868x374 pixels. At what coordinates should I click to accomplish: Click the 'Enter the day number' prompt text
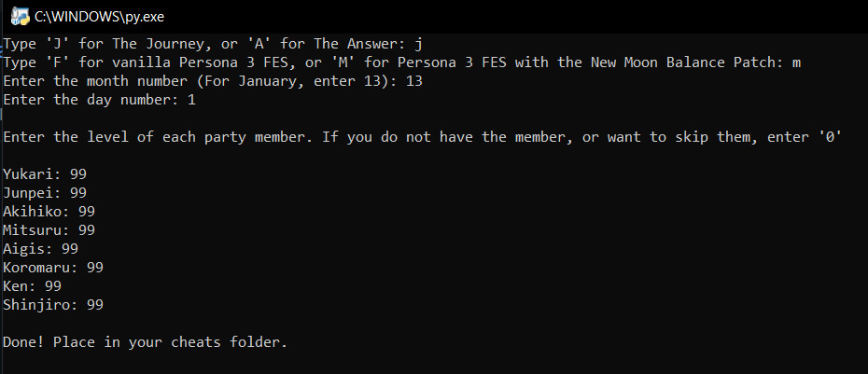click(x=91, y=100)
